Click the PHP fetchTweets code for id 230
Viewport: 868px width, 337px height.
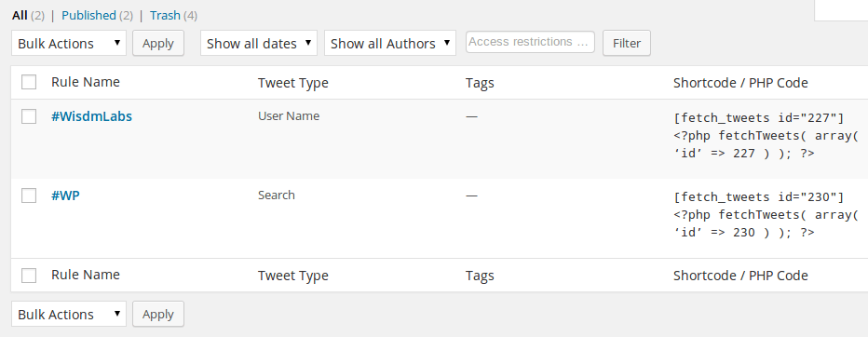[766, 223]
